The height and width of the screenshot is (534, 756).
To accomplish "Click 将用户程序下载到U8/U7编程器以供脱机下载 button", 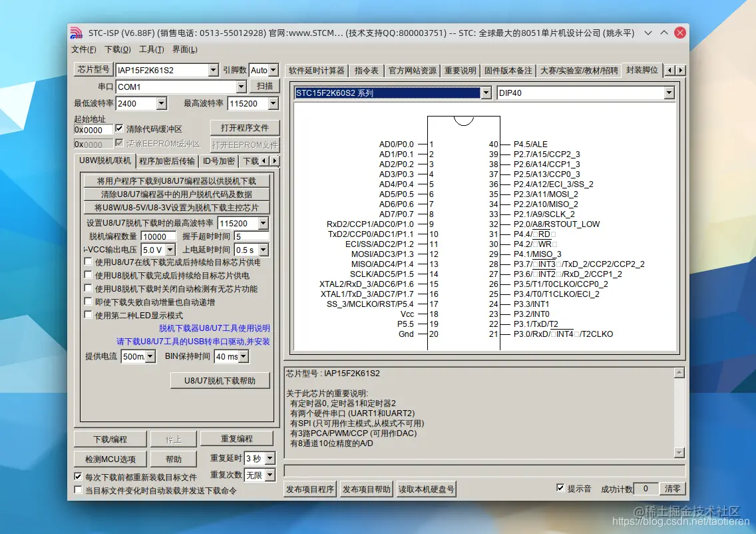I will click(x=176, y=181).
